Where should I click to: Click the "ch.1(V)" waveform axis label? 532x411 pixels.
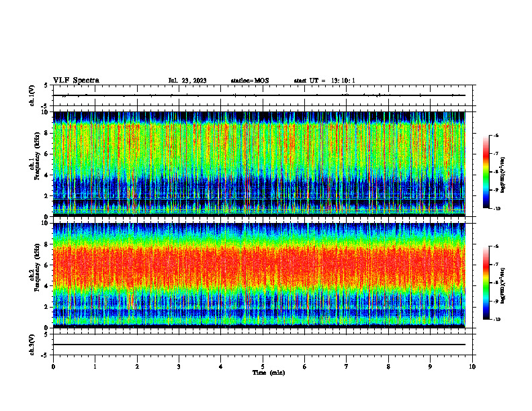pos(32,95)
